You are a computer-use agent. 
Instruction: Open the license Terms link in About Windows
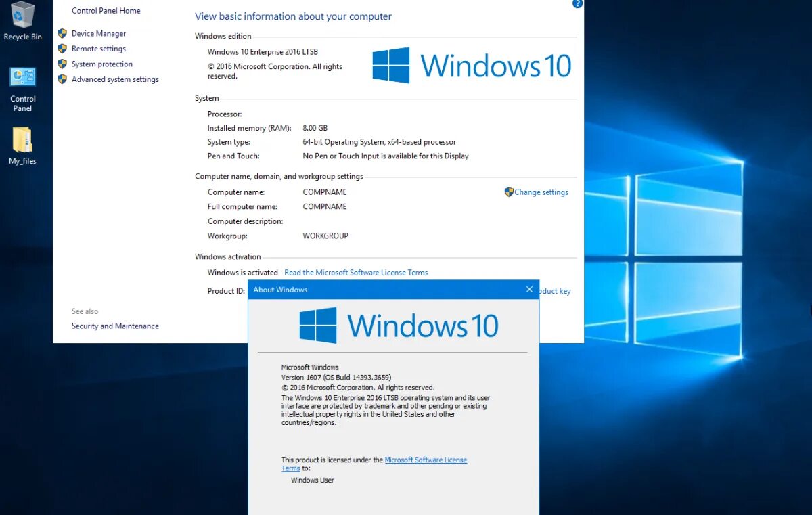tap(426, 460)
